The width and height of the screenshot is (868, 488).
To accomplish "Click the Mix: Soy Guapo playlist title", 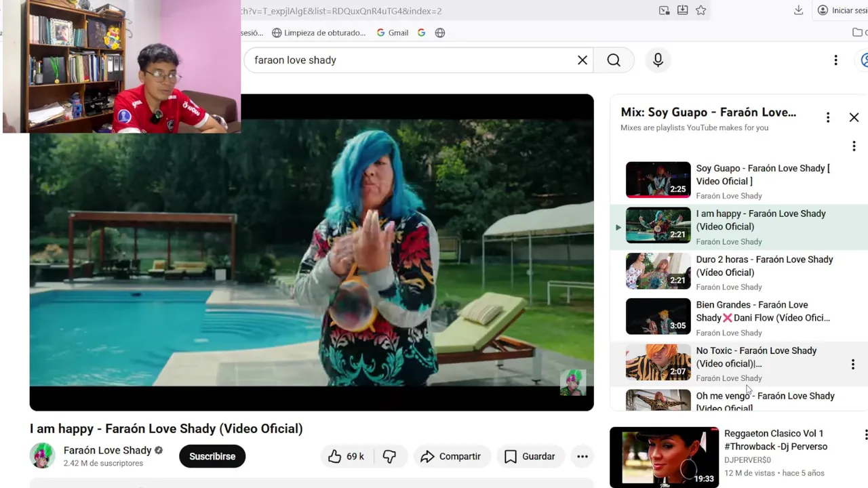I will coord(709,113).
